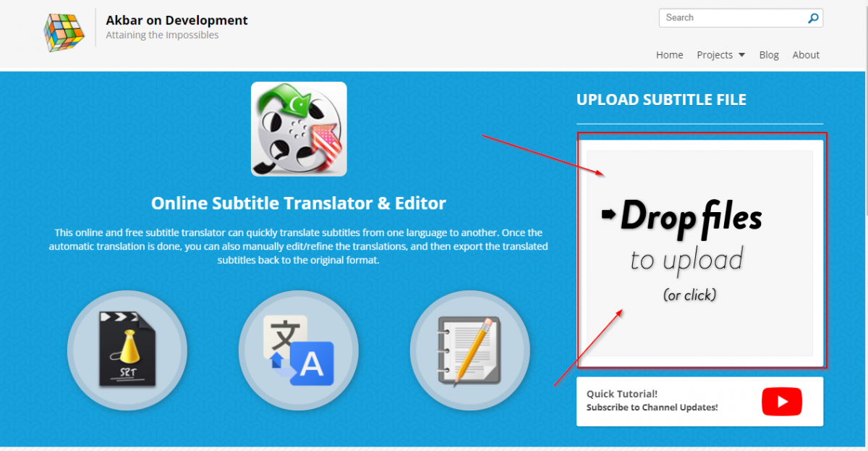Viewport: 868px width, 451px height.
Task: Click the film reel subtitle translator logo
Action: pos(299,129)
